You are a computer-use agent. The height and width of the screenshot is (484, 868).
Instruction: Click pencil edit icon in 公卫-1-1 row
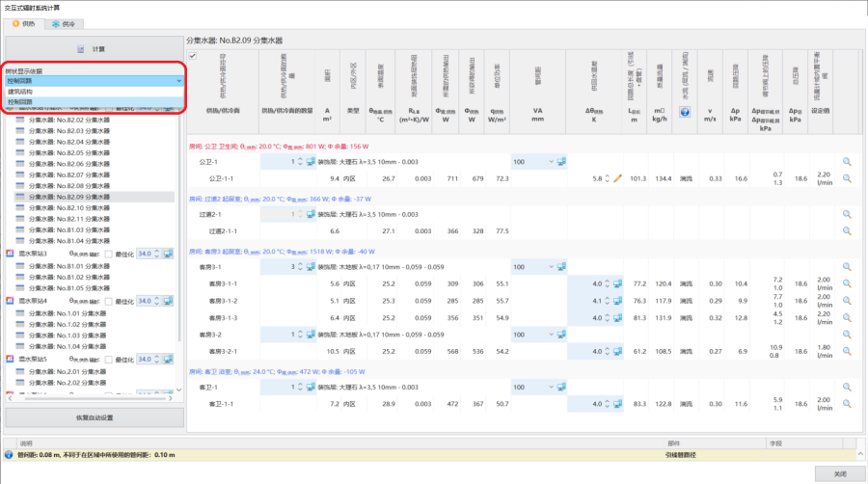pyautogui.click(x=618, y=178)
